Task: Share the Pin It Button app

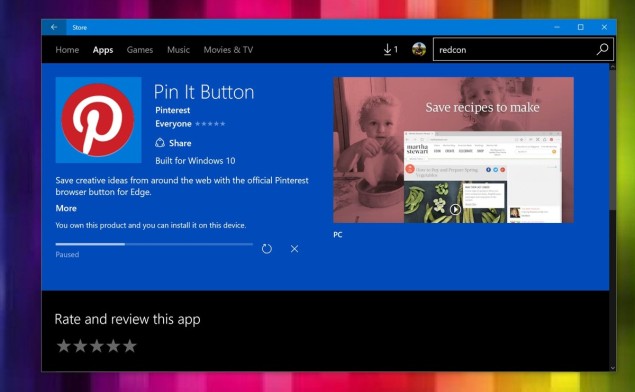Action: pyautogui.click(x=173, y=143)
